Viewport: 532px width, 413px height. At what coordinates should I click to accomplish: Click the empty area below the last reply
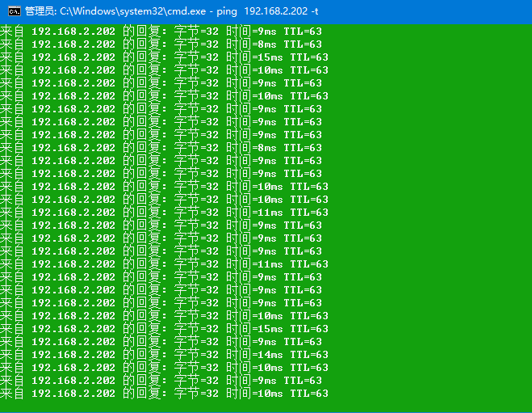266,405
